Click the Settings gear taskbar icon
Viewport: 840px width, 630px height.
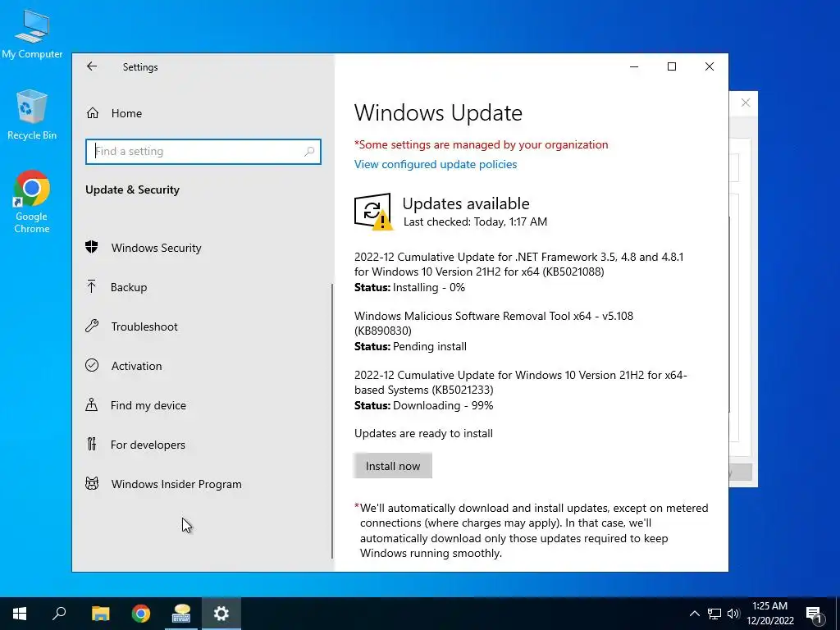pos(221,614)
